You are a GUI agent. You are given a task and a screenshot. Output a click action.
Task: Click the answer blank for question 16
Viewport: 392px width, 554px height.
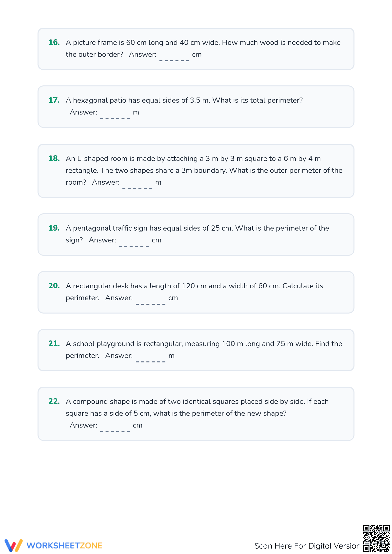pos(174,57)
